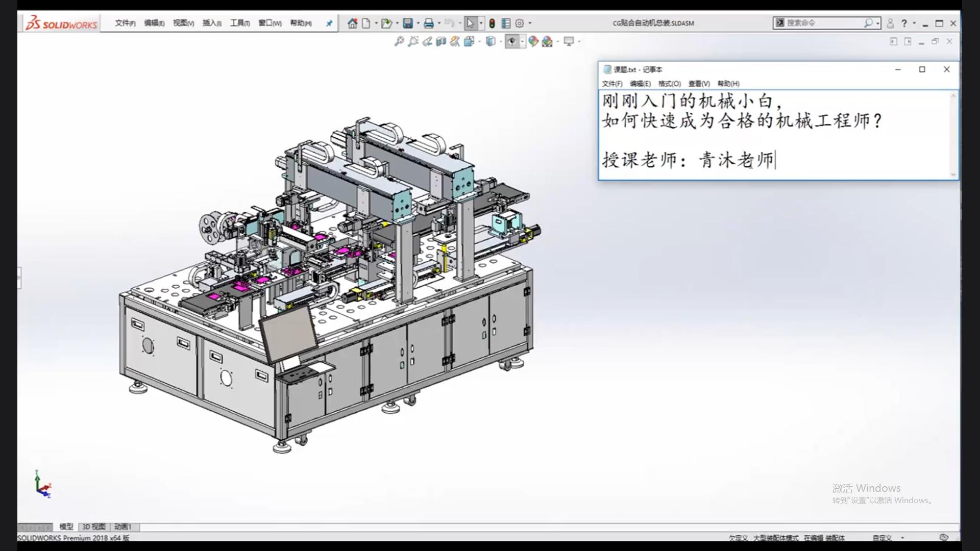Expand the search command dropdown arrow
Image resolution: width=980 pixels, height=551 pixels.
coord(877,23)
